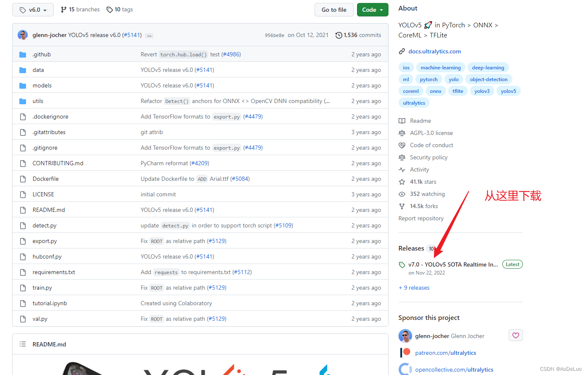The image size is (588, 375).
Task: Click file icon beside Dockerfile
Action: (23, 179)
